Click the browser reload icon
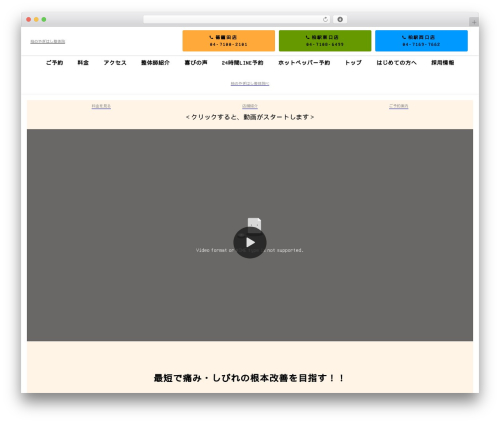Viewport: 500px width, 423px height. coord(325,19)
